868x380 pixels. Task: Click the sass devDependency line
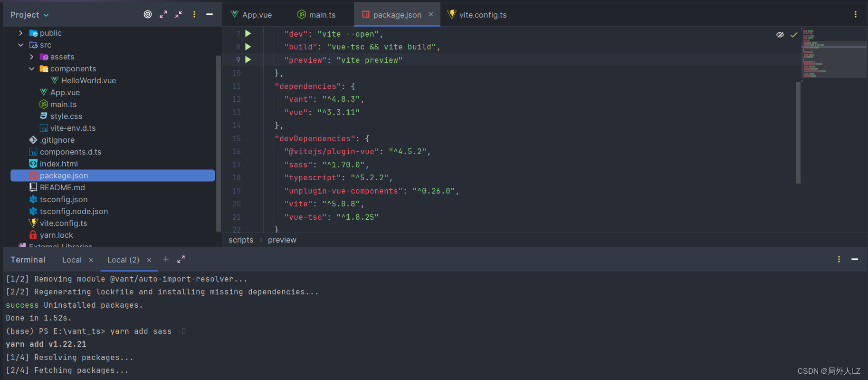(x=326, y=165)
